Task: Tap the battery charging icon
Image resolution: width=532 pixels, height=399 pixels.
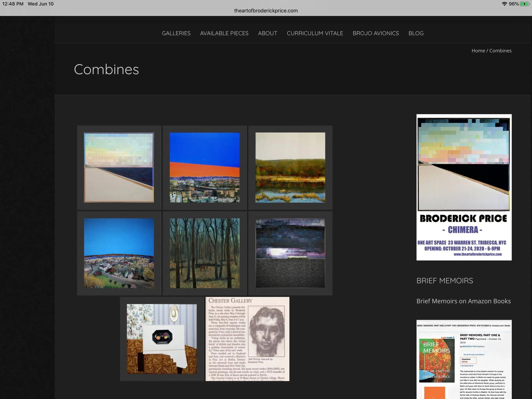Action: [x=525, y=4]
